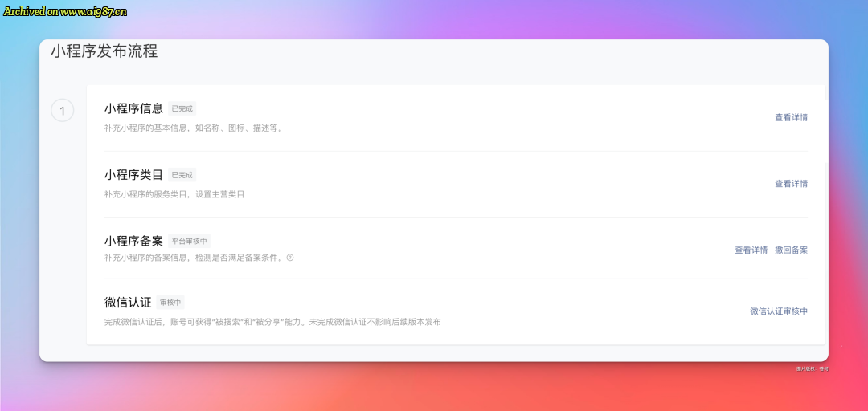This screenshot has width=868, height=411.
Task: Click the step 1 circle indicator
Action: coord(63,111)
